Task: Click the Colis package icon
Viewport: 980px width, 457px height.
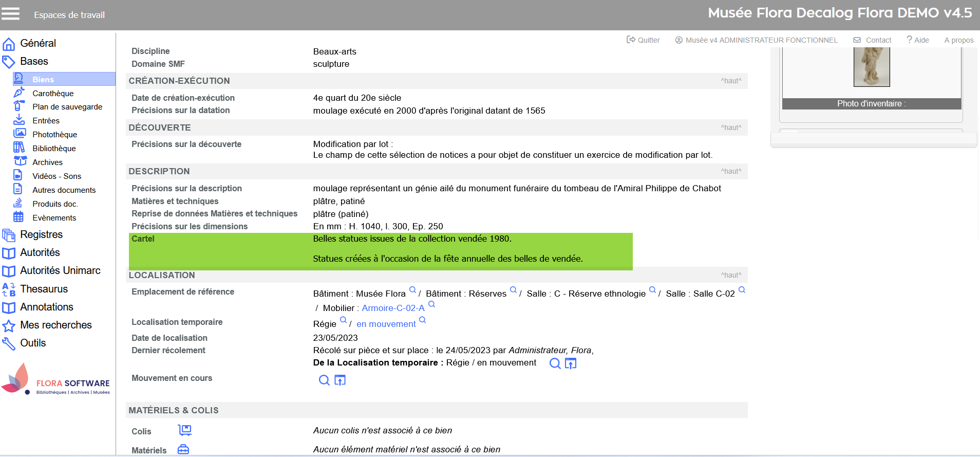Action: pyautogui.click(x=184, y=430)
